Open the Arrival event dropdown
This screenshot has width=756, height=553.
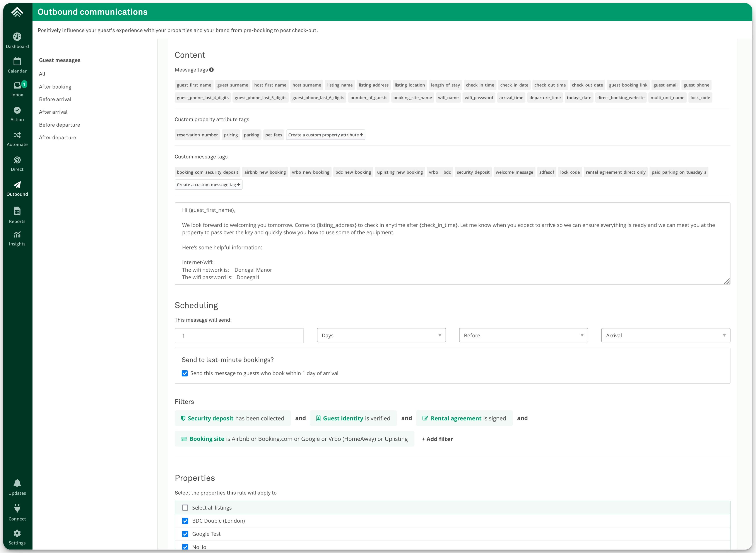[665, 335]
